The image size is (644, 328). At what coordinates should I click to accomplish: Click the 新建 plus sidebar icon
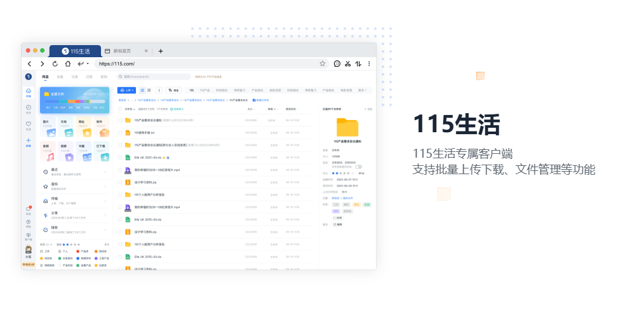(29, 142)
